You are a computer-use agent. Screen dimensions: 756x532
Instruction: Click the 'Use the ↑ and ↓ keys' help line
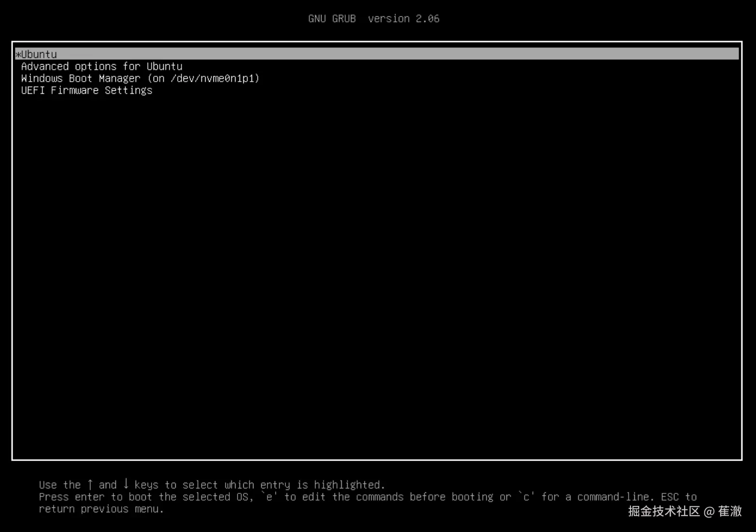(212, 484)
